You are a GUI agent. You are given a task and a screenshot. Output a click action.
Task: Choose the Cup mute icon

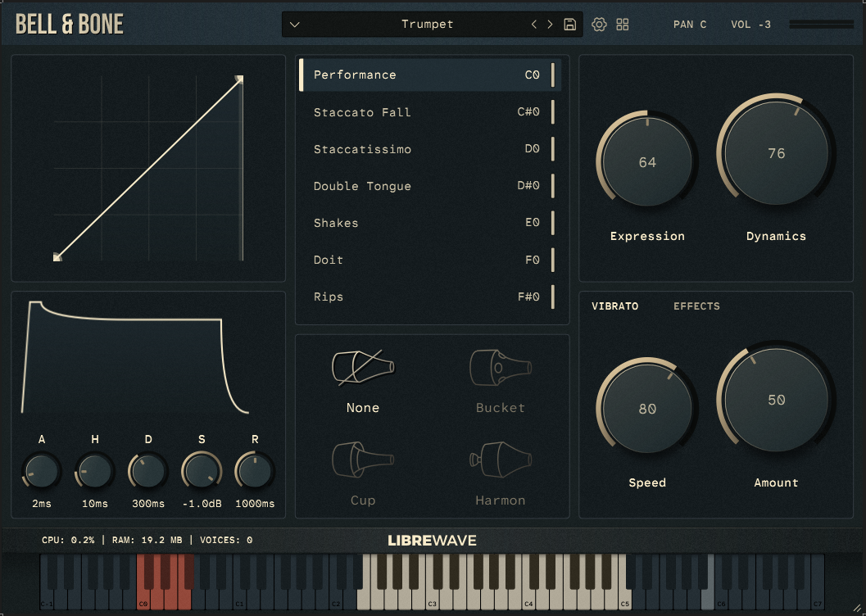point(363,460)
